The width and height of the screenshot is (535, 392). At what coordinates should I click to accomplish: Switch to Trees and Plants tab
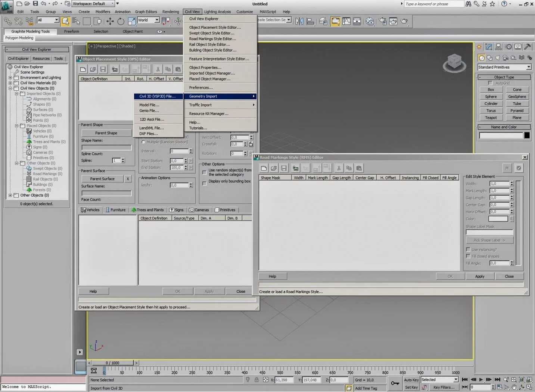click(x=148, y=210)
